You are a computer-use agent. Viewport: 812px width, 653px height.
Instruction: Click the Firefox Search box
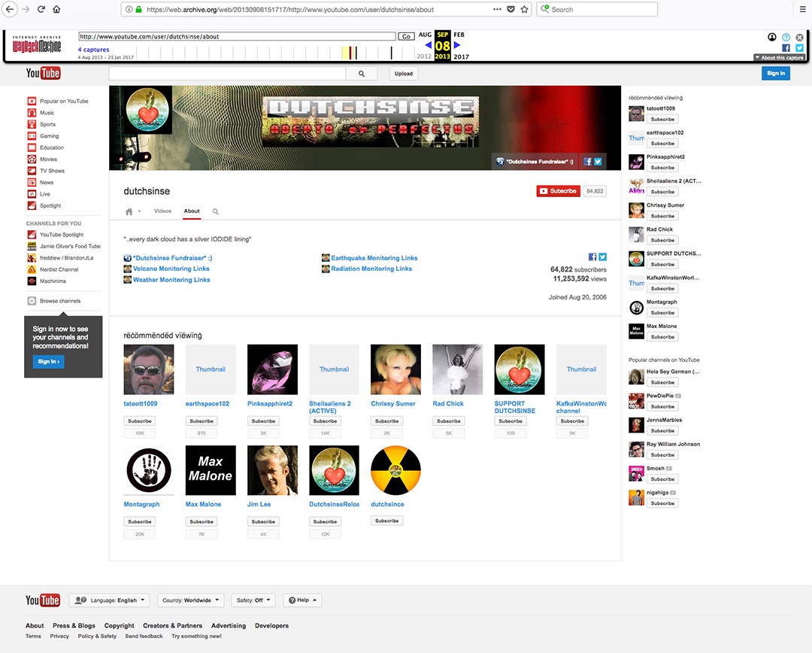click(597, 9)
